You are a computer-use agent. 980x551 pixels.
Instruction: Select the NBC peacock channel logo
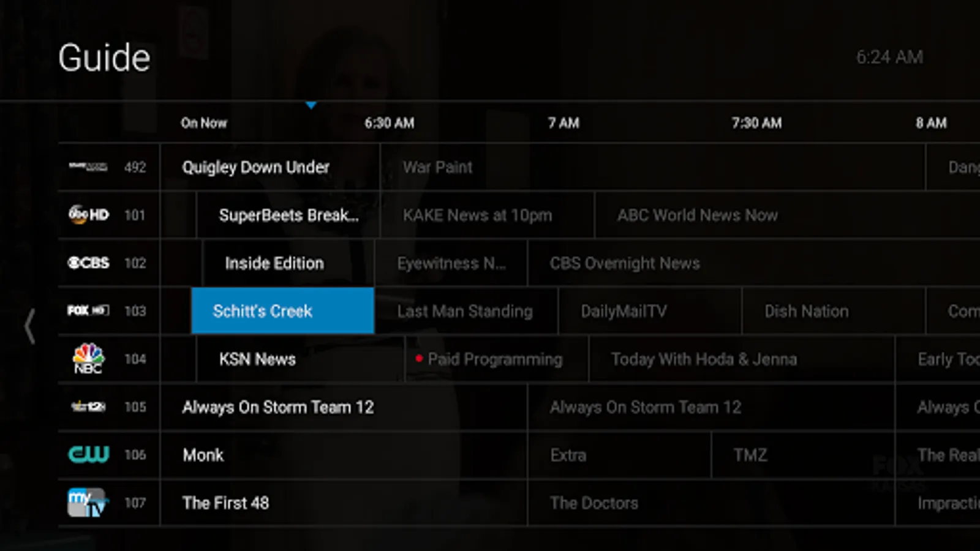[88, 359]
